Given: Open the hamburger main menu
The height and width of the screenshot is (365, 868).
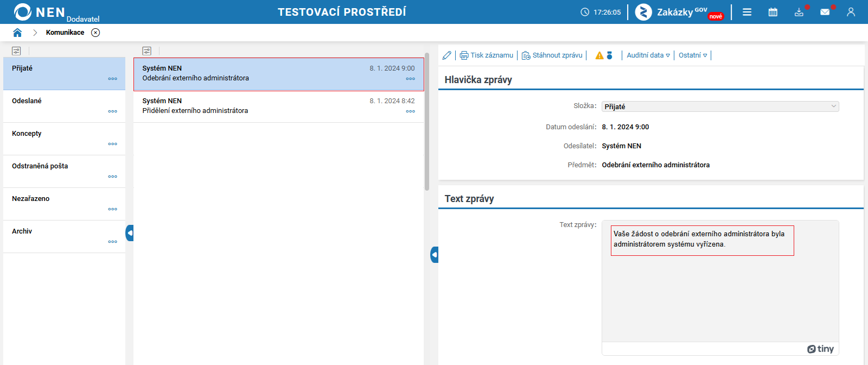Looking at the screenshot, I should pyautogui.click(x=747, y=12).
